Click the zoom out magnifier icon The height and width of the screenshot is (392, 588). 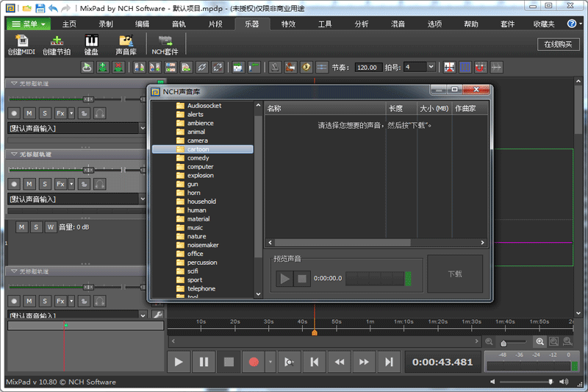489,341
